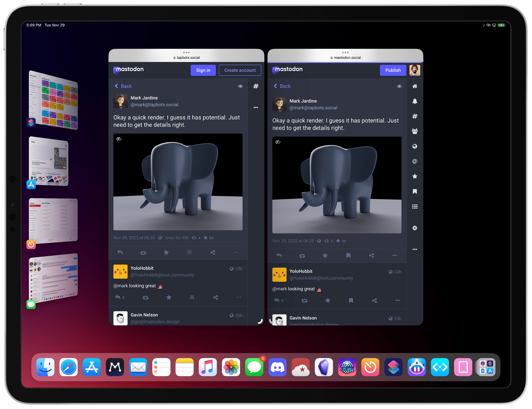Click Explore hashtag icon in tapbots.social window
532x409 pixels.
coord(256,86)
